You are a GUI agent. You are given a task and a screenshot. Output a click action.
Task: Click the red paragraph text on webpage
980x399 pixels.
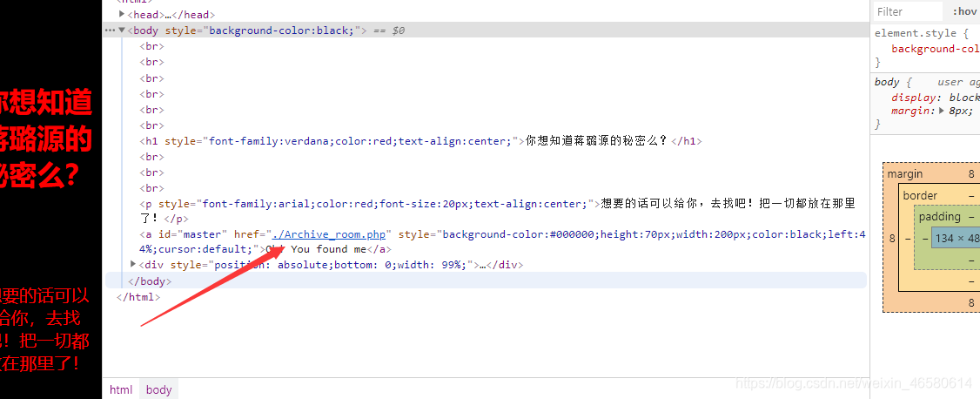[44, 329]
